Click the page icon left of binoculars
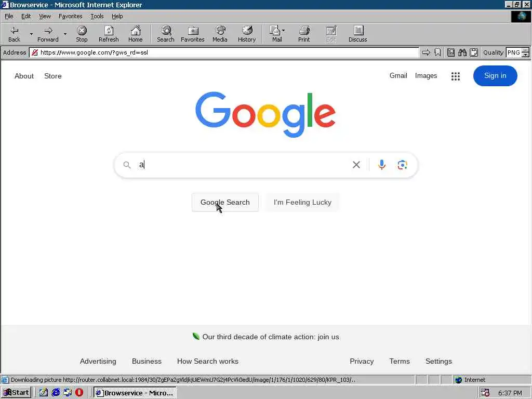This screenshot has width=532, height=399. [450, 52]
